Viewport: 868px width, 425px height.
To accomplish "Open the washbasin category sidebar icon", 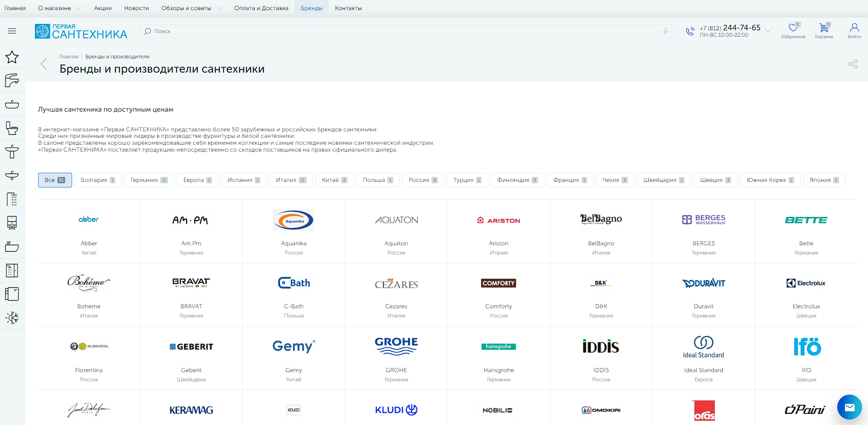I will [x=12, y=104].
